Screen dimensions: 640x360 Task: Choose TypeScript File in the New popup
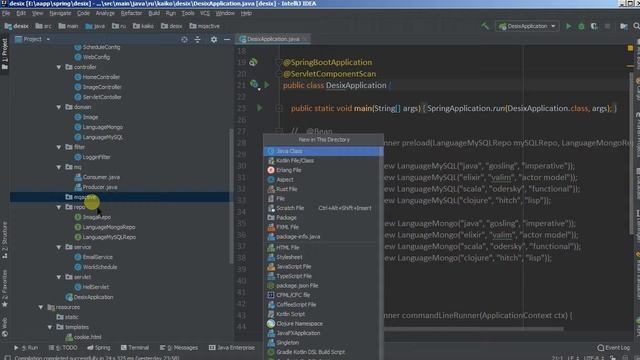coord(322,276)
